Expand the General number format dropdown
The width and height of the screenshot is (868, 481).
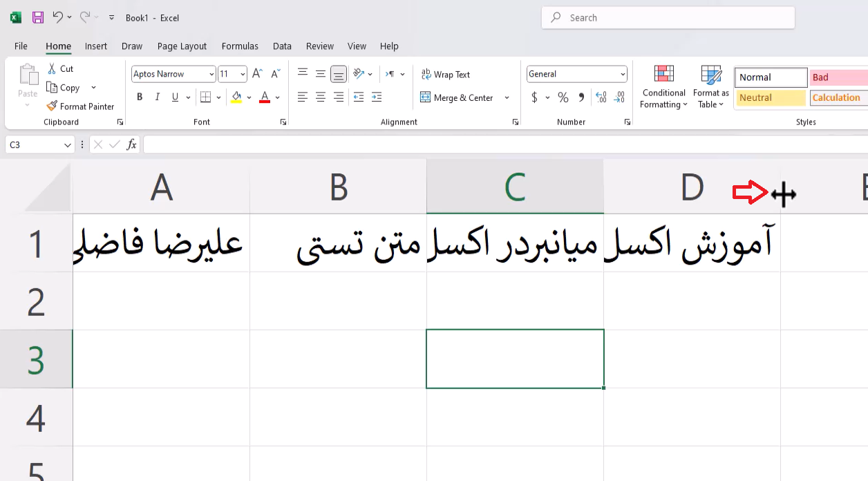[623, 74]
